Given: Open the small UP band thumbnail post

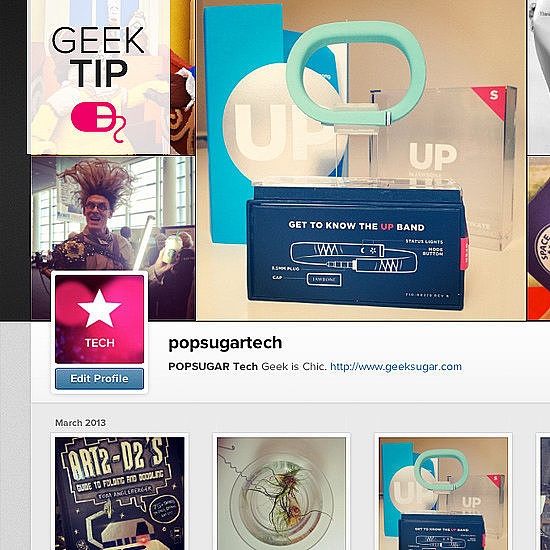Looking at the screenshot, I should coord(443,493).
